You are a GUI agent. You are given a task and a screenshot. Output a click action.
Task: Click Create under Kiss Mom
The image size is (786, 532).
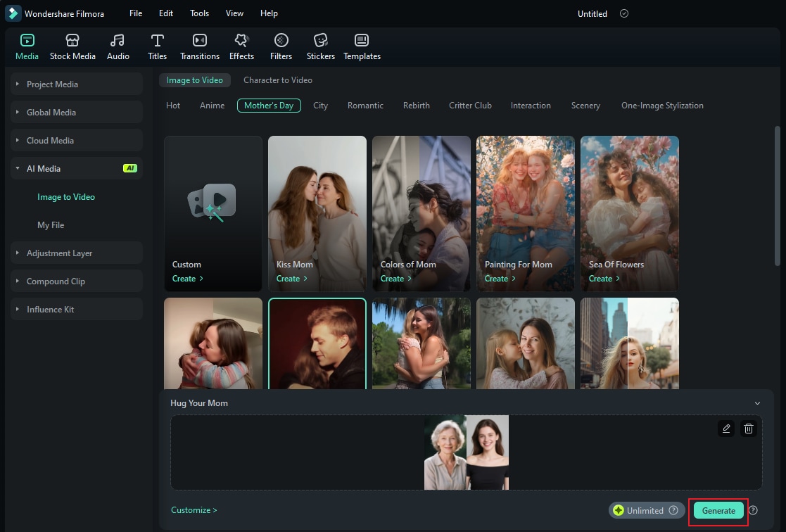click(x=291, y=278)
